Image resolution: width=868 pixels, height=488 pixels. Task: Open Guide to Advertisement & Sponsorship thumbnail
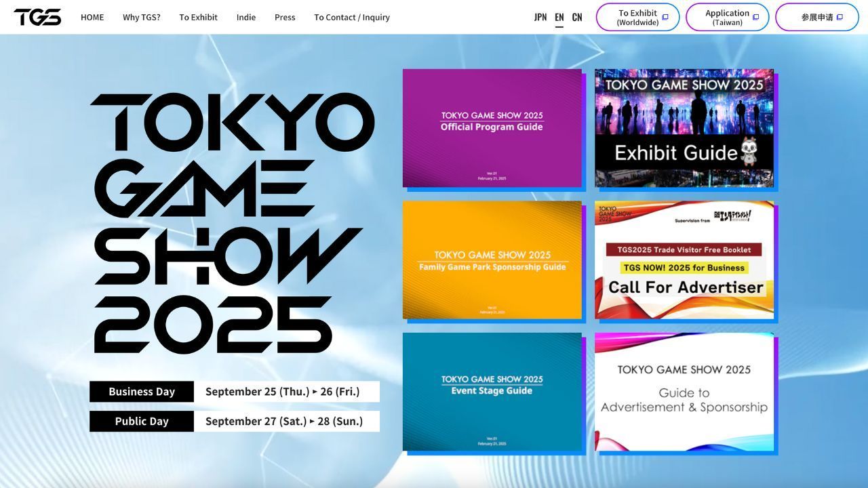point(684,392)
